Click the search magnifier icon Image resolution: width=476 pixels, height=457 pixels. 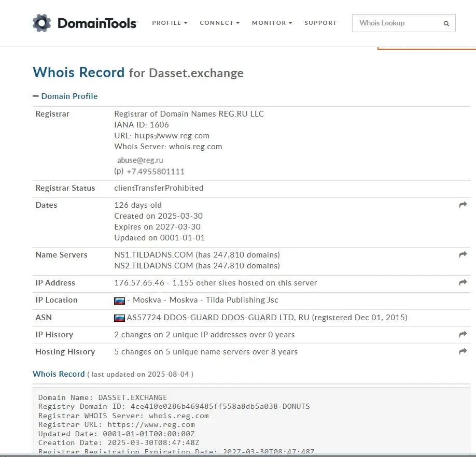(x=446, y=23)
